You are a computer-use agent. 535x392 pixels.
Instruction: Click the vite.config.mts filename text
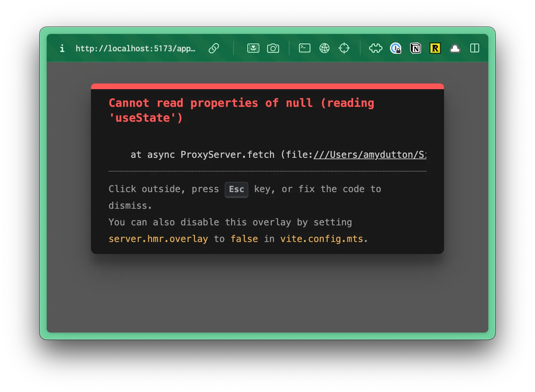322,239
